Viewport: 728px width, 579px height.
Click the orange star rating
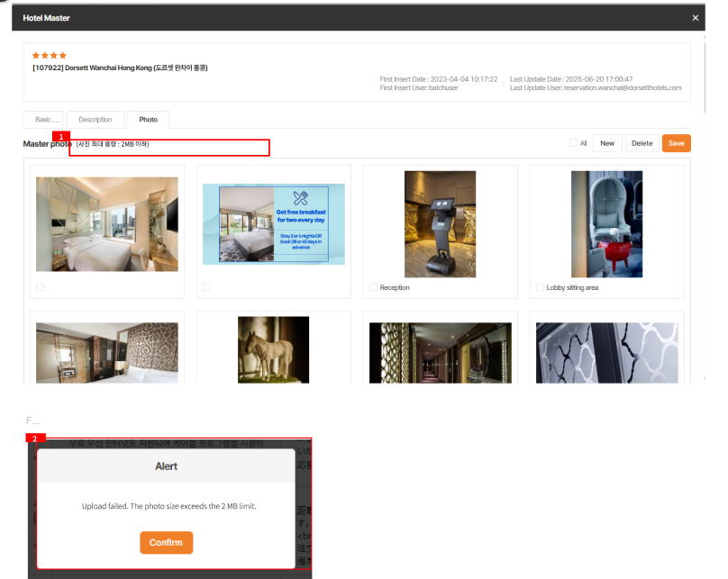(50, 55)
